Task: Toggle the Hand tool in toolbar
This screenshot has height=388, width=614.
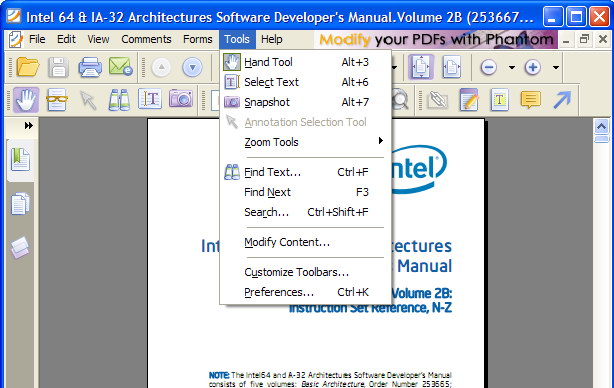Action: (26, 100)
